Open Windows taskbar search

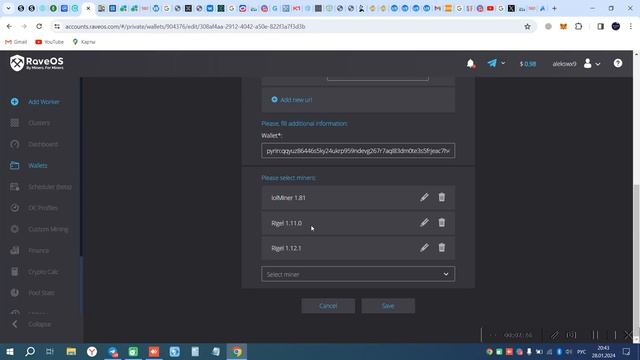click(30, 351)
